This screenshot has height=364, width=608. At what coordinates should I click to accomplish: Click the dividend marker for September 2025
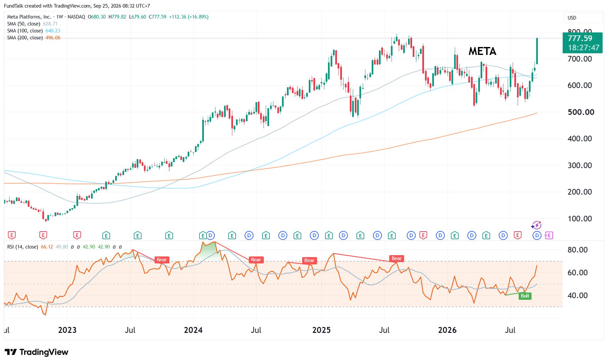click(x=411, y=236)
